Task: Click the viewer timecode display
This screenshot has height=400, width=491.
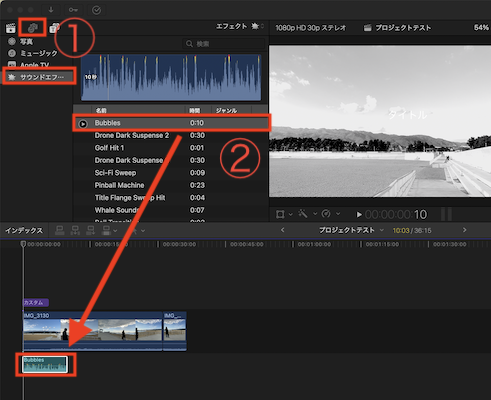Action: point(396,215)
